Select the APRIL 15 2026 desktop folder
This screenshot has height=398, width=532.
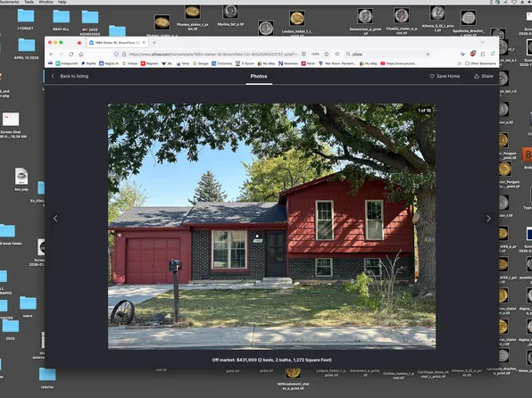pos(27,48)
